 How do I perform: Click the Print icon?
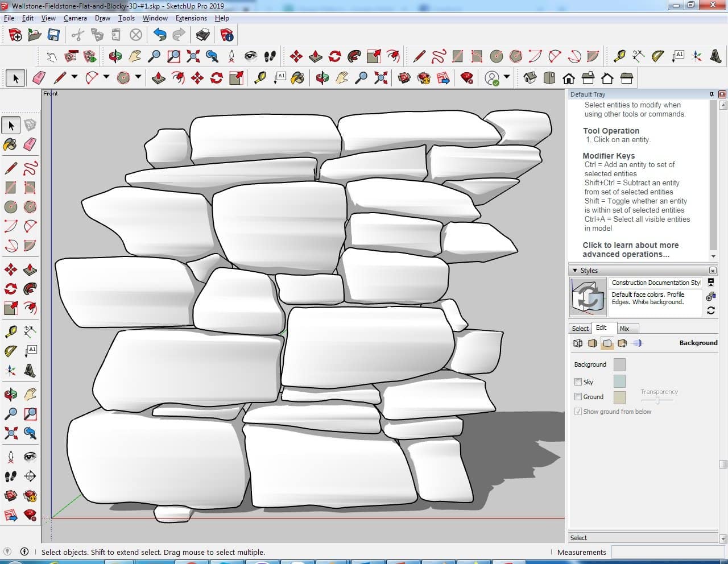click(203, 35)
